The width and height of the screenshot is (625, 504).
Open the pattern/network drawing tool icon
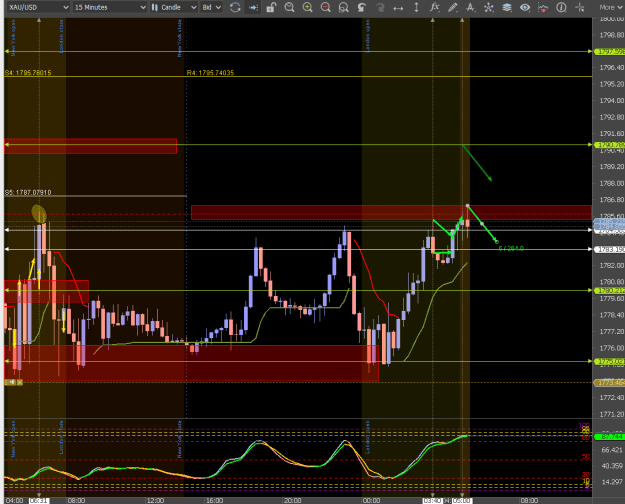tap(489, 7)
